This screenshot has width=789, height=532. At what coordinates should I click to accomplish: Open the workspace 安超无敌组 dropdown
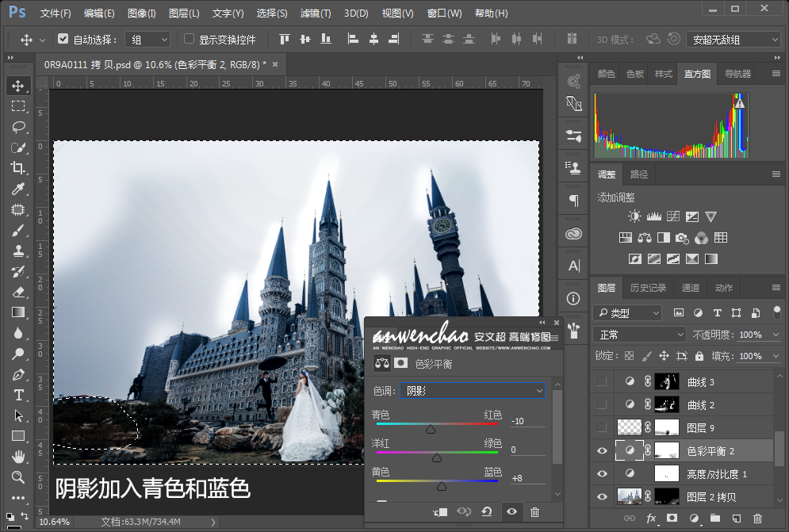pyautogui.click(x=734, y=40)
